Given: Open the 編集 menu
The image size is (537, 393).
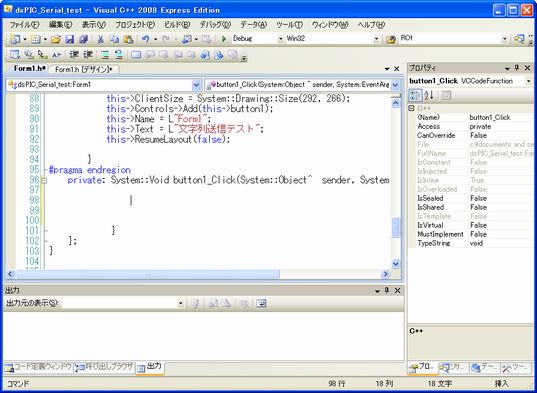Looking at the screenshot, I should (60, 25).
